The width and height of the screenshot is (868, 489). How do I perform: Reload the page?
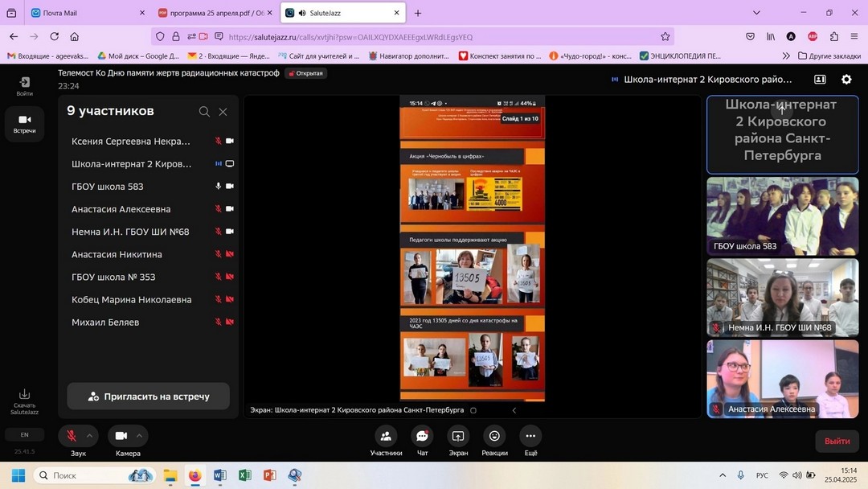(x=55, y=36)
